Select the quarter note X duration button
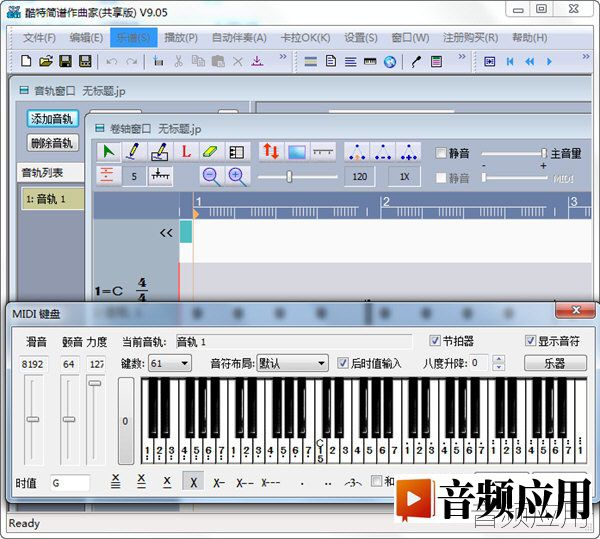 coord(194,482)
